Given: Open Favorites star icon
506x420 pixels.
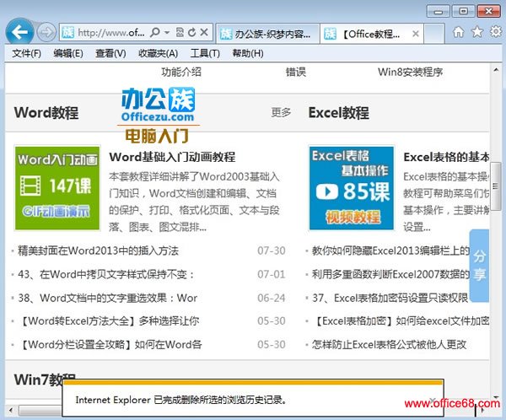Looking at the screenshot, I should [477, 32].
